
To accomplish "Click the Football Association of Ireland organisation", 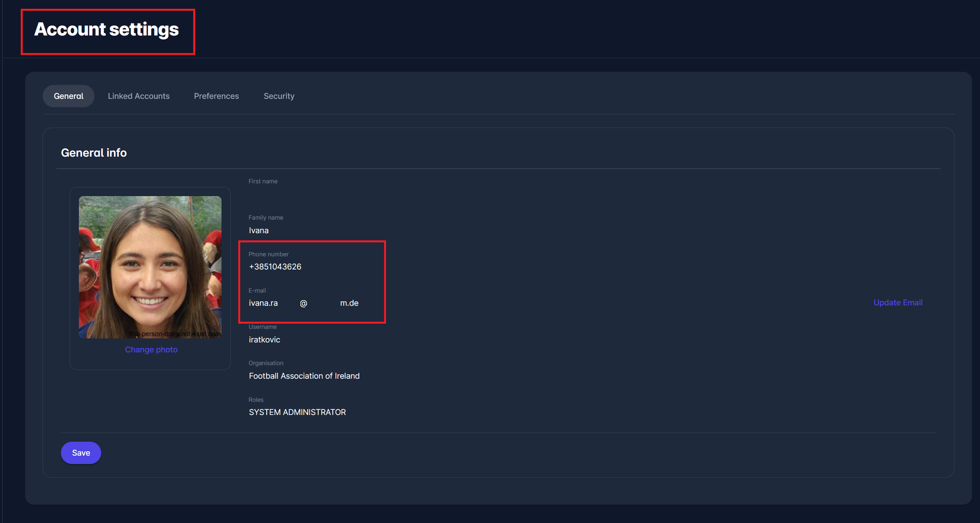I will click(304, 376).
